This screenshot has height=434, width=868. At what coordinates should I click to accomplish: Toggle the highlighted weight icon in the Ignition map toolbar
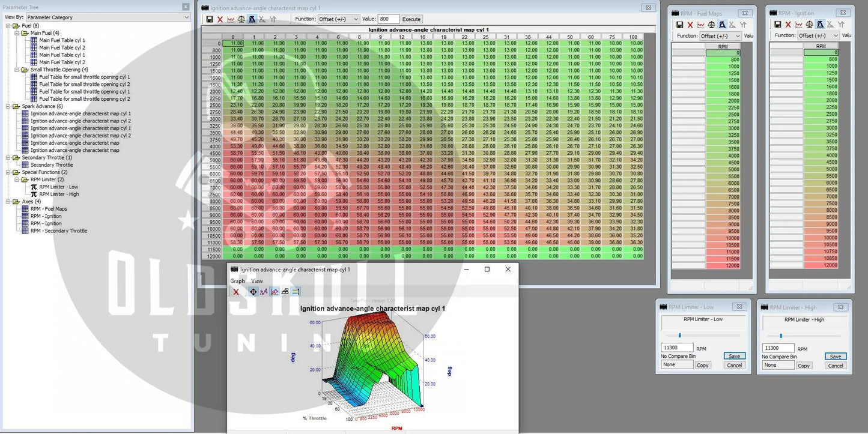coord(252,19)
